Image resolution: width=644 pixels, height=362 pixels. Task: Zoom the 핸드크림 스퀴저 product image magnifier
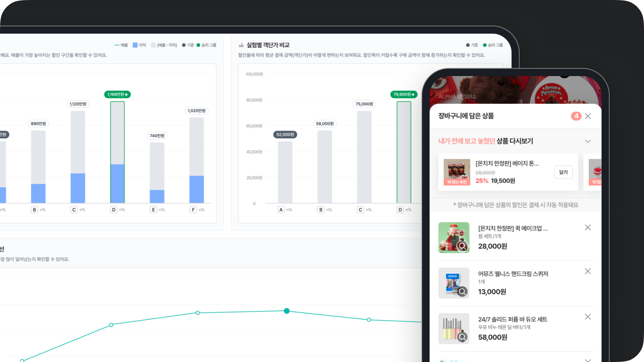(463, 291)
